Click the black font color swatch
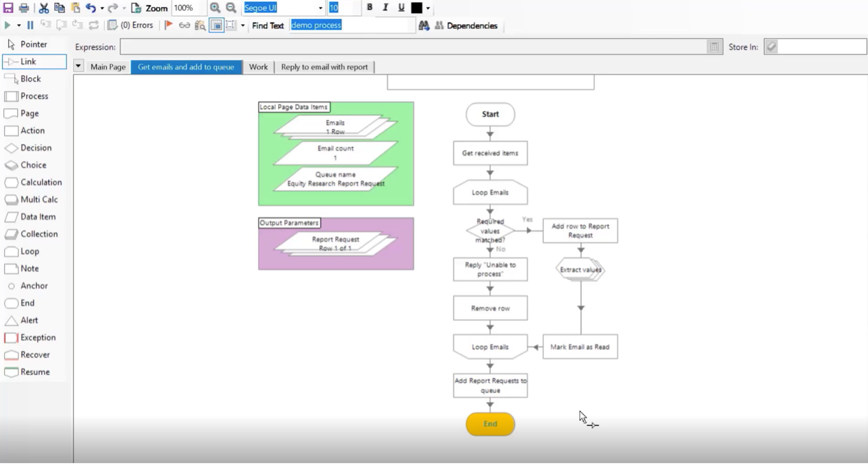The height and width of the screenshot is (465, 868). 416,8
